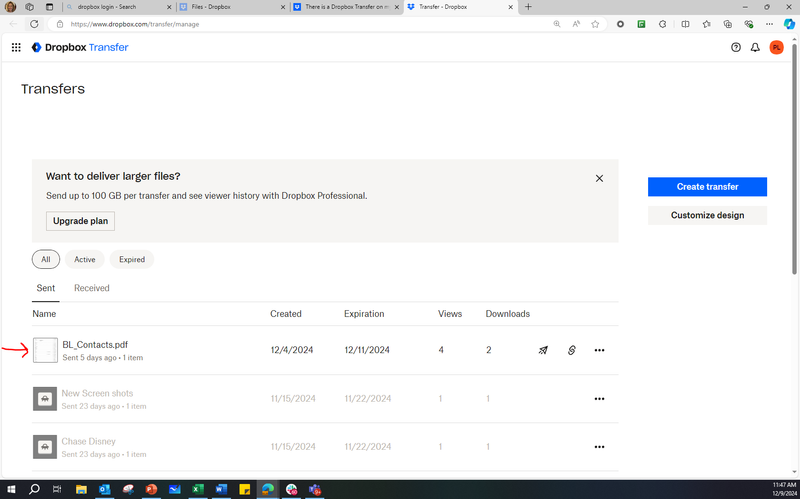Open the Chase Disney thumbnail

click(x=45, y=447)
